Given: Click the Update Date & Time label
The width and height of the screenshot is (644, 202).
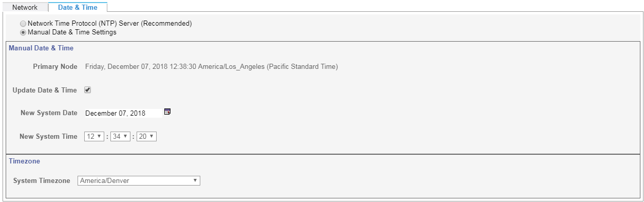Looking at the screenshot, I should tap(45, 90).
